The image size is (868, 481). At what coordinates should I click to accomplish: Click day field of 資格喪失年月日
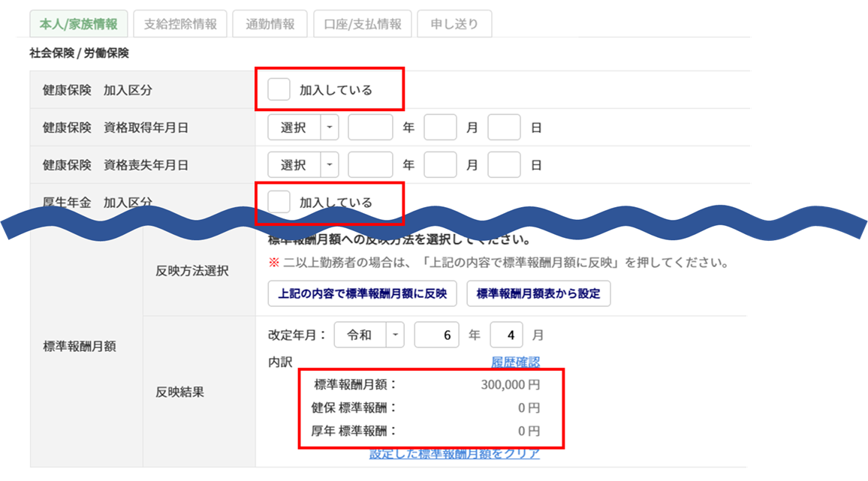pyautogui.click(x=504, y=165)
